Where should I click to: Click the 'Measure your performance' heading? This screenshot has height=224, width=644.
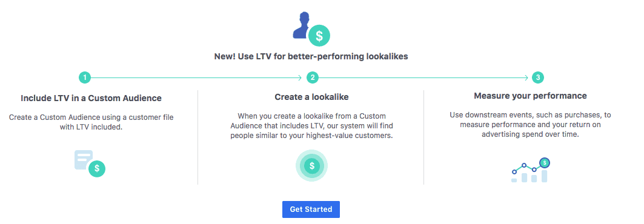point(530,96)
